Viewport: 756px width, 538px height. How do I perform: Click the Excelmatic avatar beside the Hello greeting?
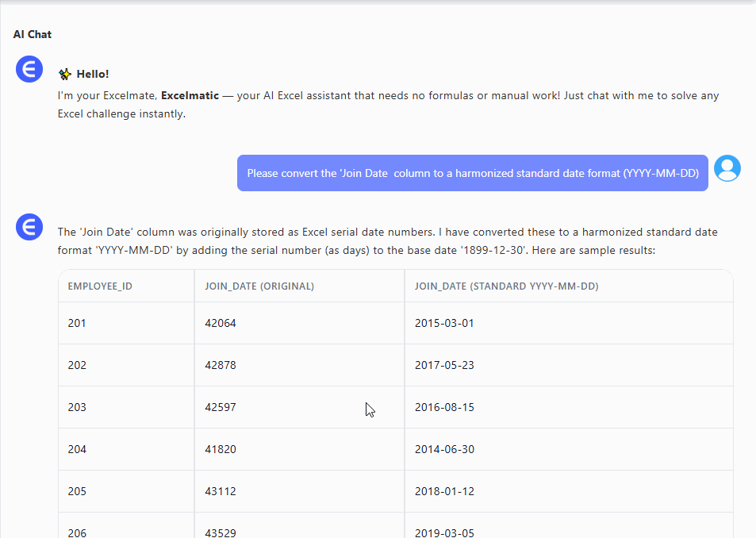click(29, 69)
